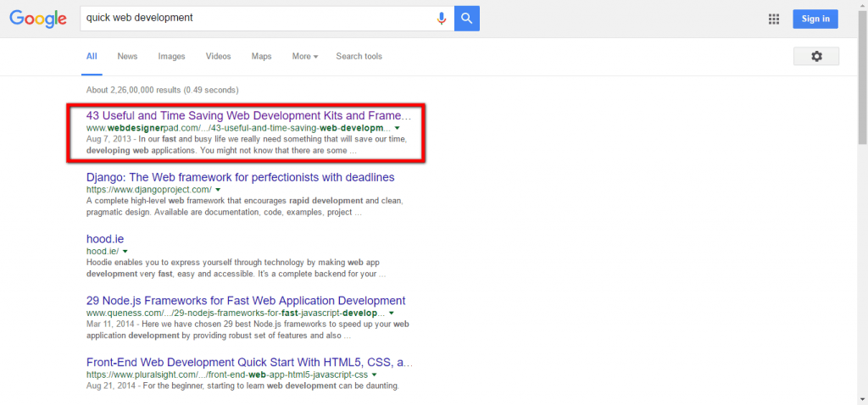Expand arrow beside djangoproject.com URL
The image size is (868, 405).
click(x=218, y=190)
